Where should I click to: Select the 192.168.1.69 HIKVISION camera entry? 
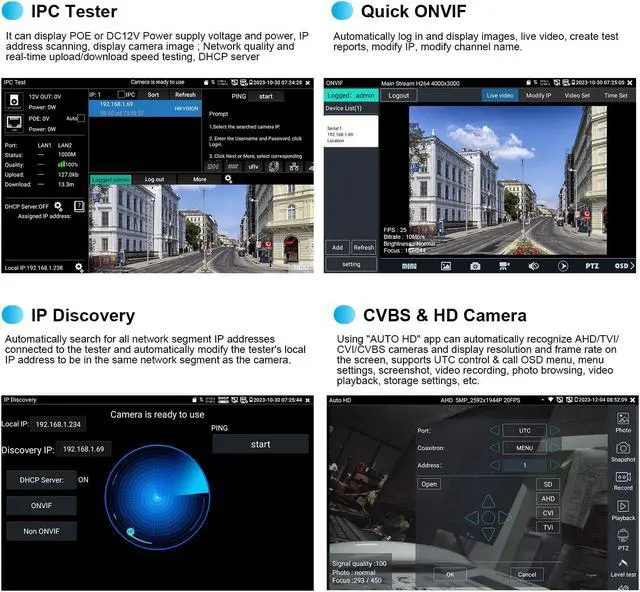(145, 107)
